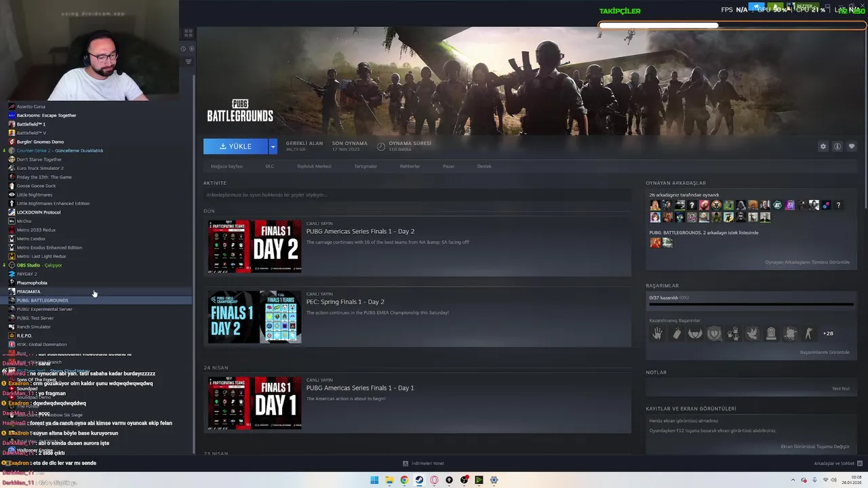This screenshot has height=488, width=868.
Task: Click the achievements progress bar
Action: point(751,304)
